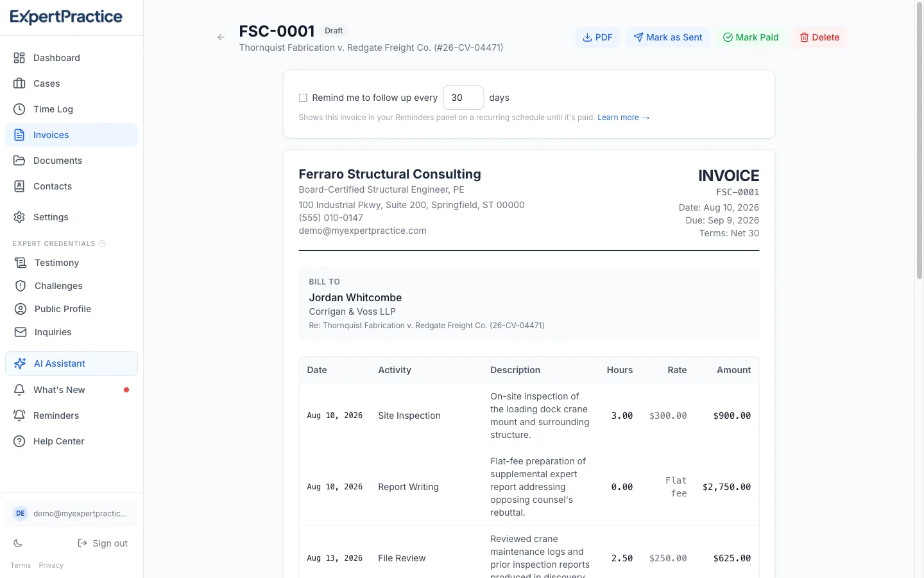Viewport: 924px width, 578px height.
Task: Go to Time Log
Action: tap(71, 109)
